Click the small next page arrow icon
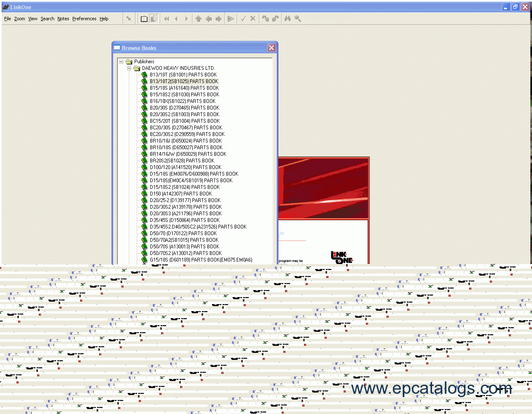 point(186,19)
